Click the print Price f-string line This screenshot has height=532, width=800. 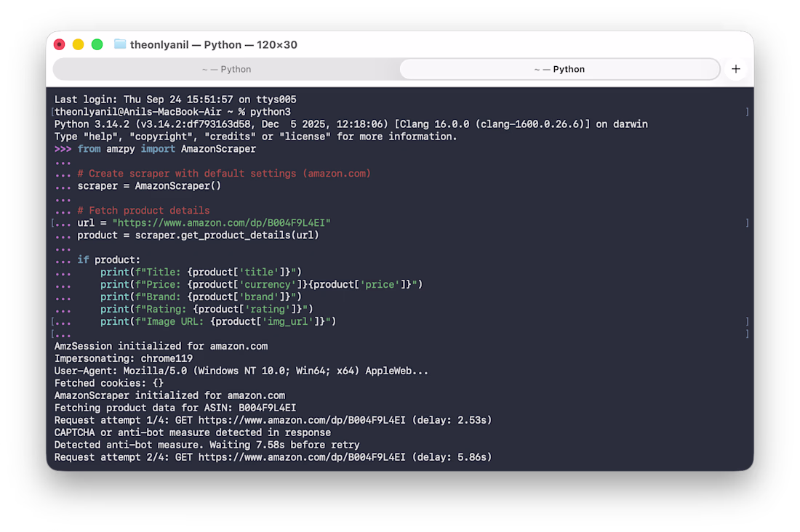261,284
